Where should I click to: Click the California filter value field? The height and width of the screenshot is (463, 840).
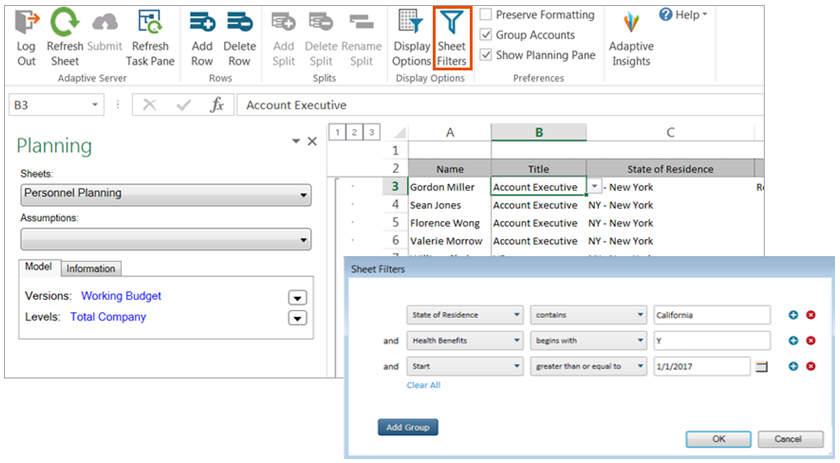[710, 315]
